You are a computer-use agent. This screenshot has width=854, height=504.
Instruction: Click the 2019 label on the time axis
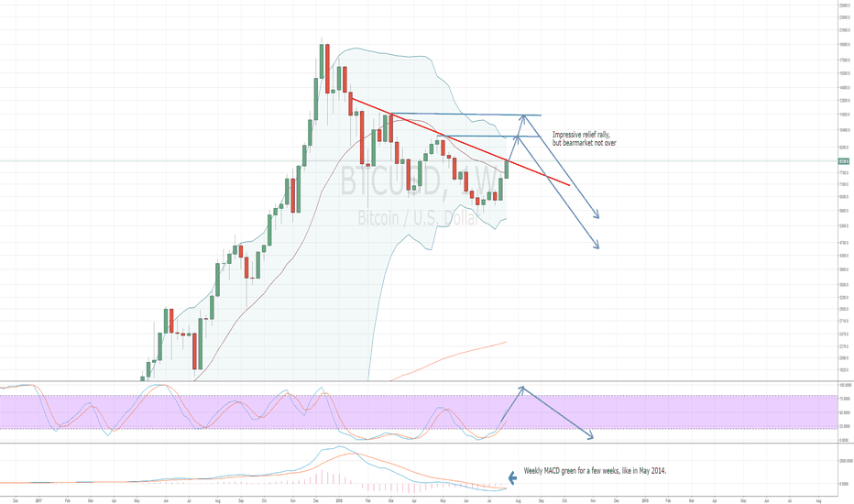click(645, 499)
